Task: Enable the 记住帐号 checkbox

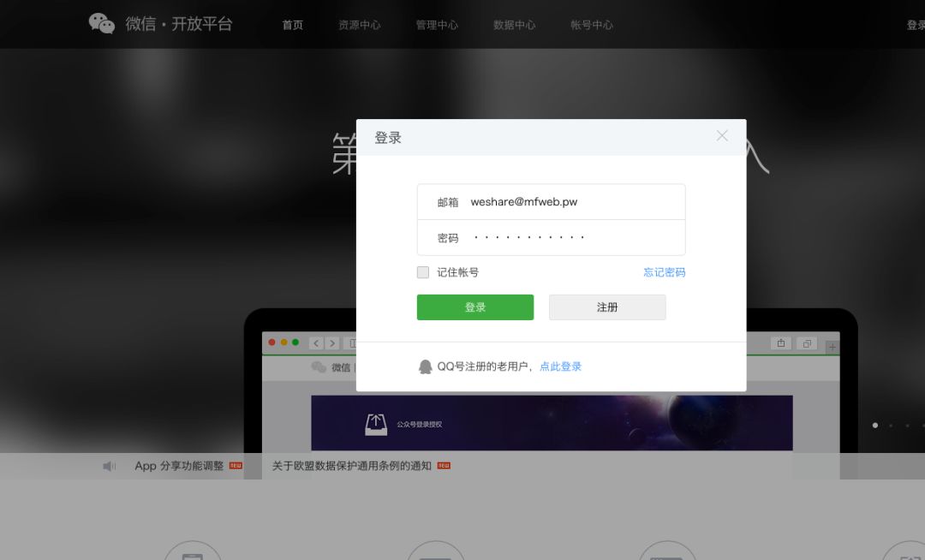Action: pyautogui.click(x=423, y=272)
